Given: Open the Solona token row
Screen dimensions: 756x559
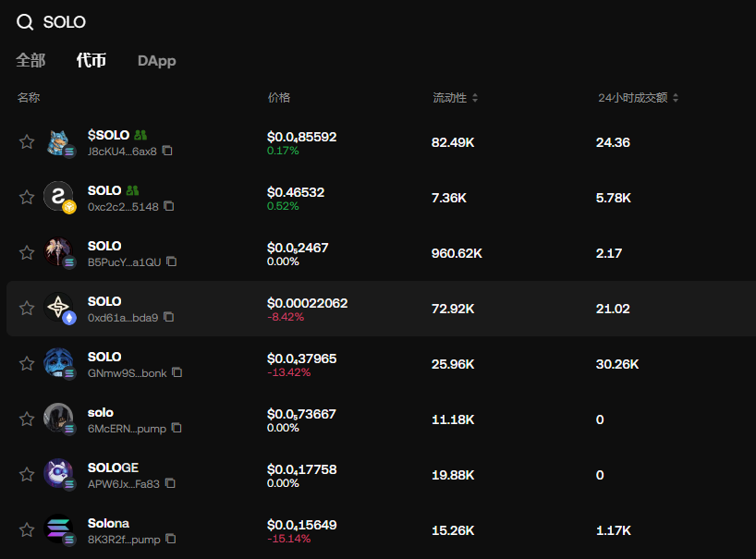Looking at the screenshot, I should point(108,523).
